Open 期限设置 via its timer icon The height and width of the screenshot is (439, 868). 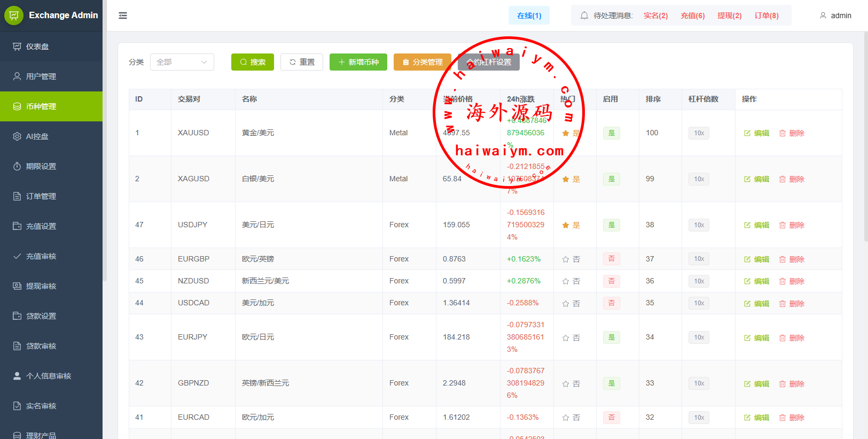[17, 166]
